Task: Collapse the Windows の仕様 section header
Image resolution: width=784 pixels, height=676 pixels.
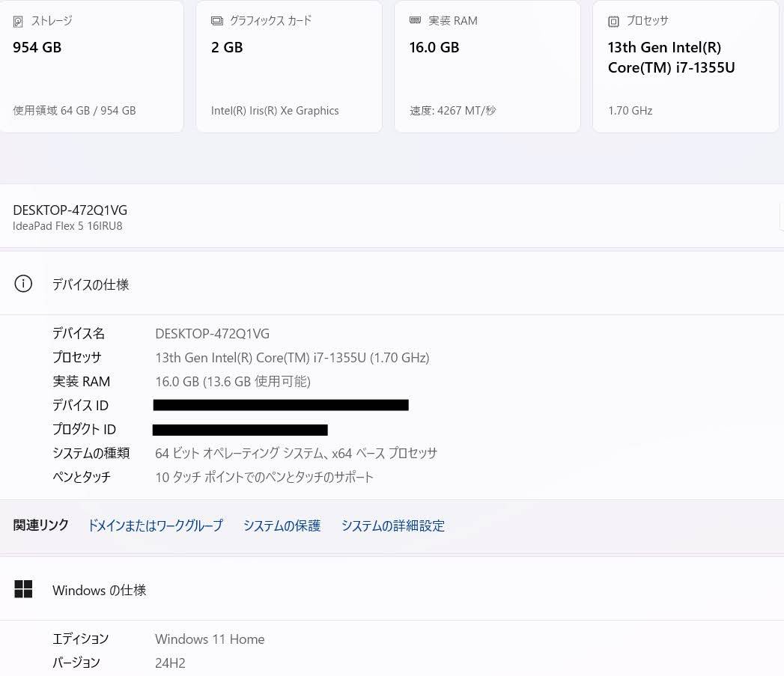Action: click(x=392, y=589)
